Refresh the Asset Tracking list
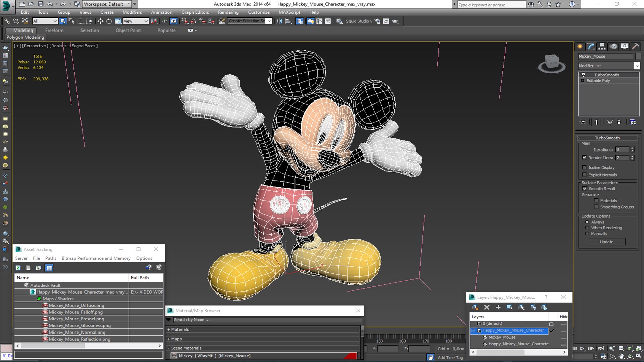644x362 pixels. pos(18,268)
